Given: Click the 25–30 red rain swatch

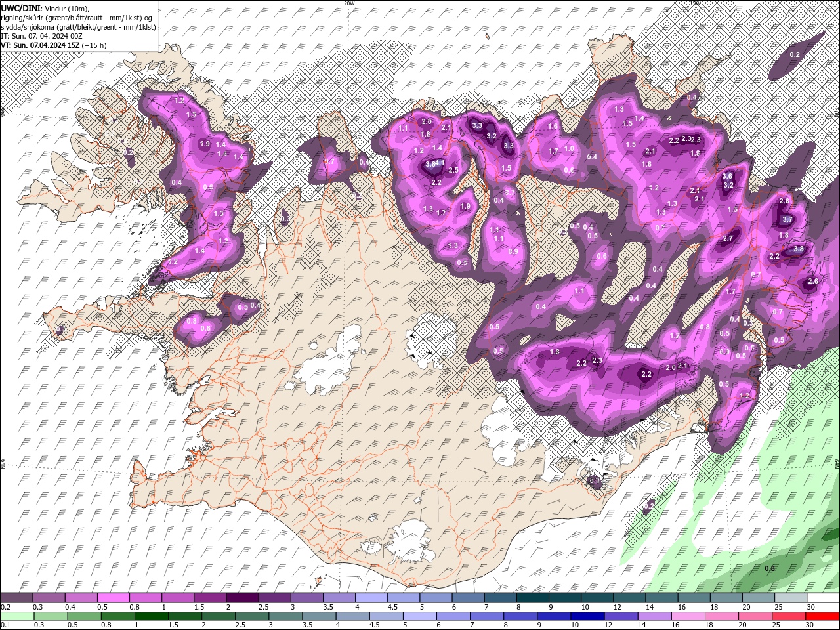Looking at the screenshot, I should pos(788,616).
